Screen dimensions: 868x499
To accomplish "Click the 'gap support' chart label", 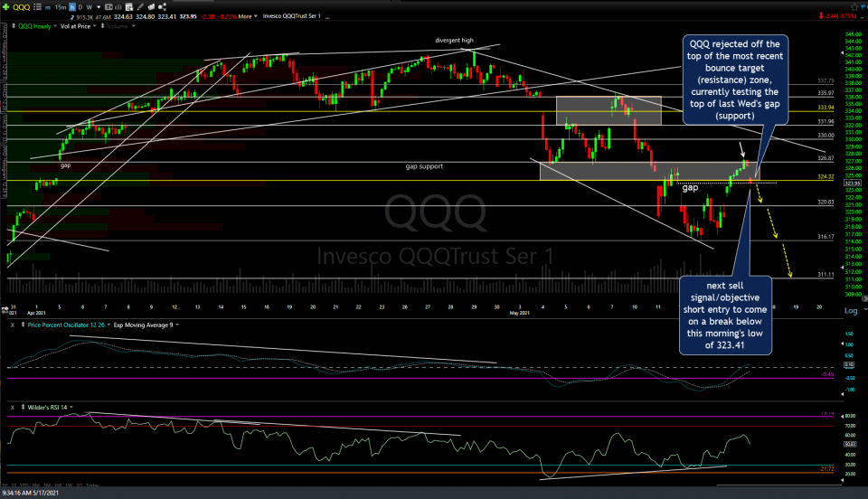I will (424, 166).
